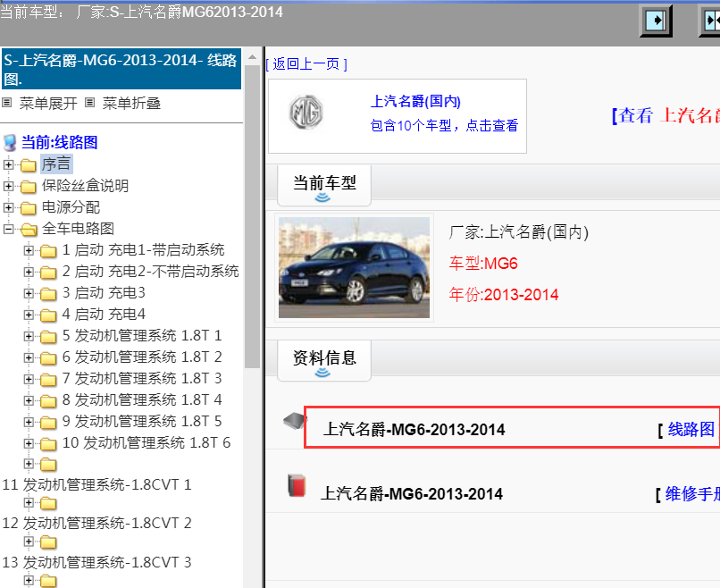The height and width of the screenshot is (588, 720).
Task: Open the 维修手册 link for MG6
Action: click(692, 494)
